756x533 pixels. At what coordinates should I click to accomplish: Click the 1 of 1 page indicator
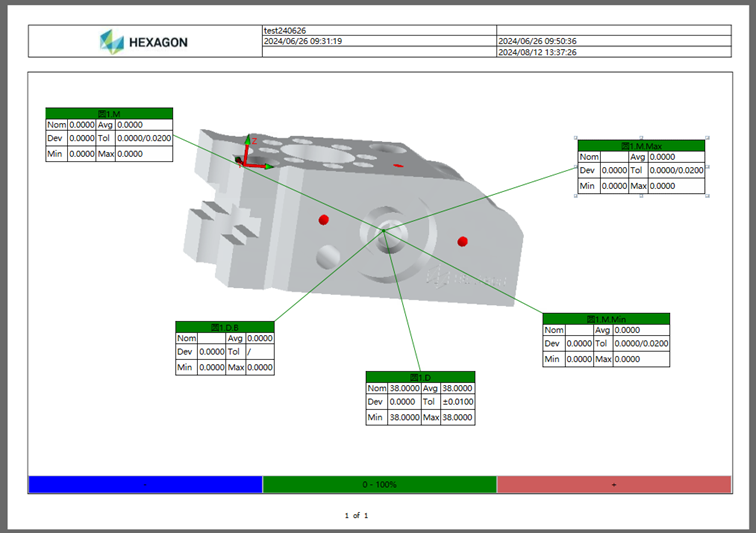tap(357, 515)
